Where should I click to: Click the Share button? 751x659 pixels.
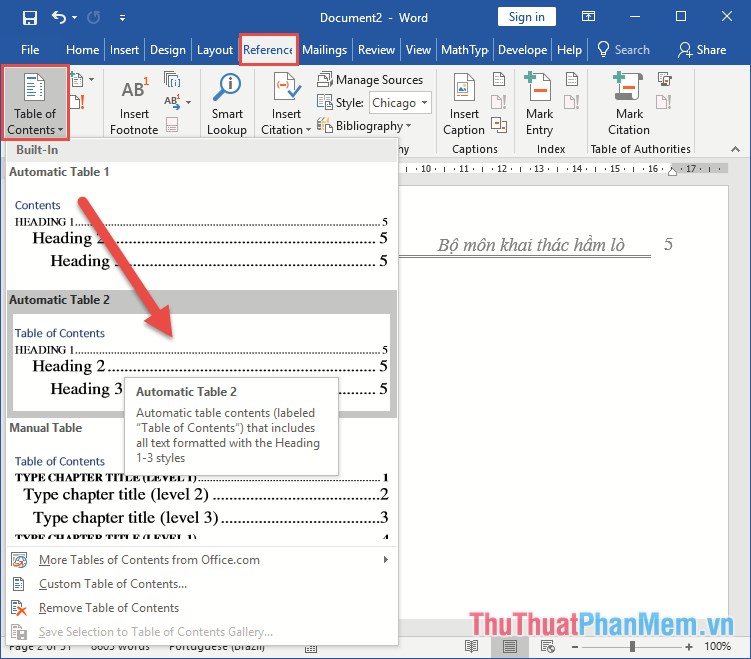tap(702, 50)
